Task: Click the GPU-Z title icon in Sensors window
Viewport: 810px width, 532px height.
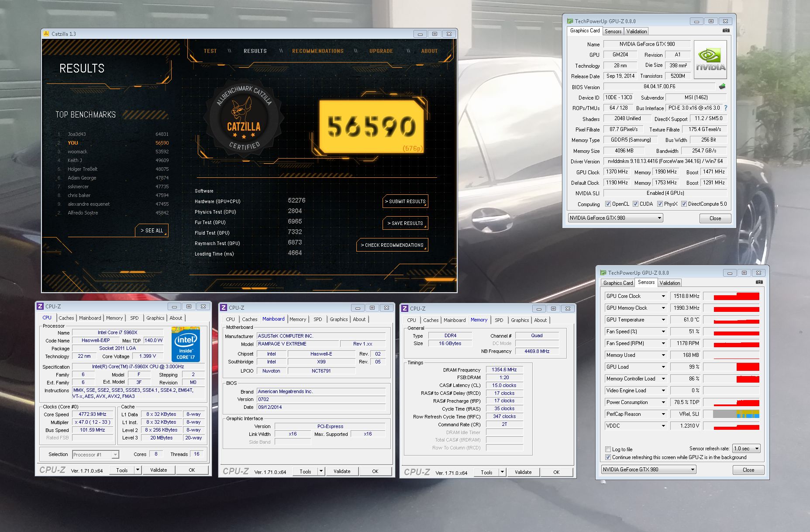Action: [603, 273]
